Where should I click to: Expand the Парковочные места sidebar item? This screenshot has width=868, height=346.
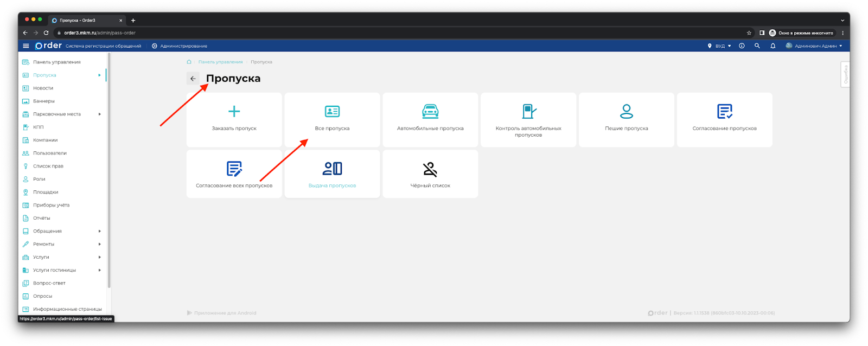click(99, 114)
